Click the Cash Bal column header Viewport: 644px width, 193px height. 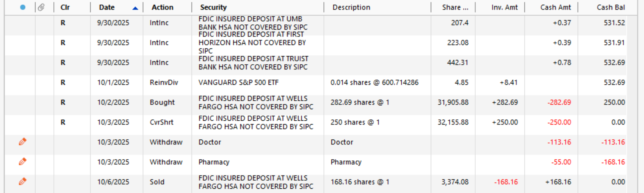click(x=611, y=7)
